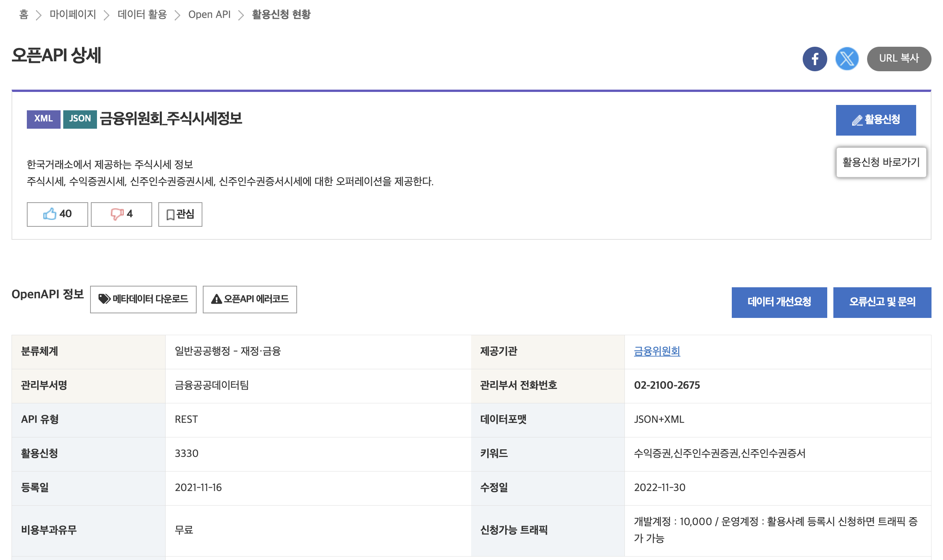Open 오픈API 에러코드 warning button
This screenshot has height=560, width=943.
pyautogui.click(x=250, y=299)
